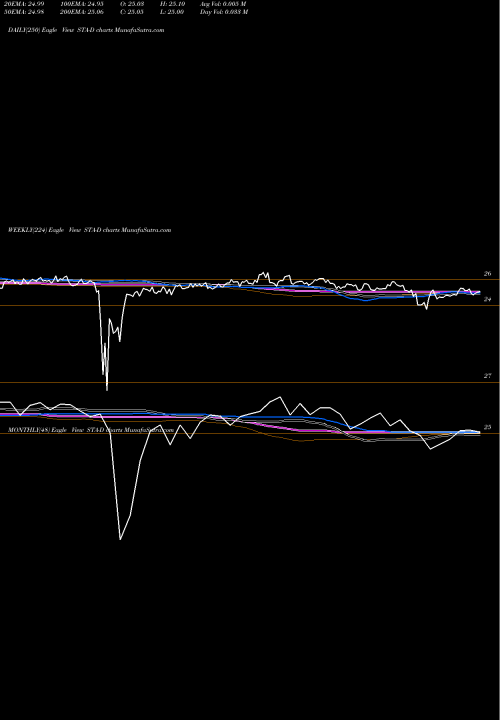500x720 pixels.
Task: Click the 20EMA value at top left
Action: [x=24, y=4]
